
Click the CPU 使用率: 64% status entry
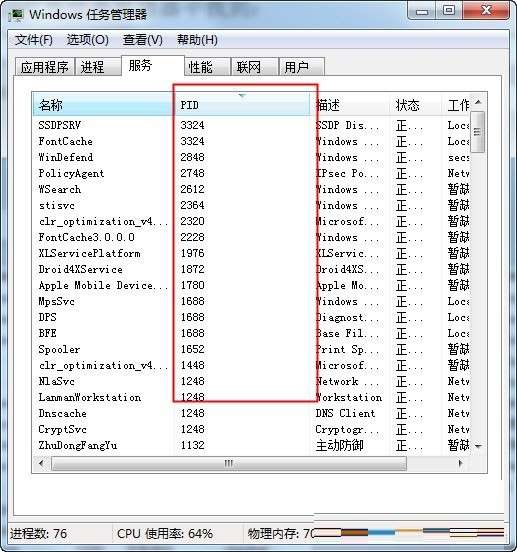165,534
